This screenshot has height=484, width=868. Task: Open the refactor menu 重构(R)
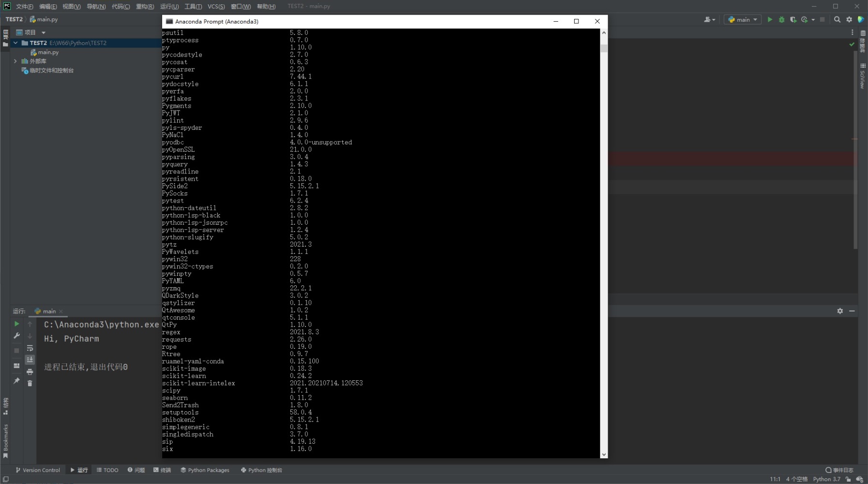(x=145, y=6)
